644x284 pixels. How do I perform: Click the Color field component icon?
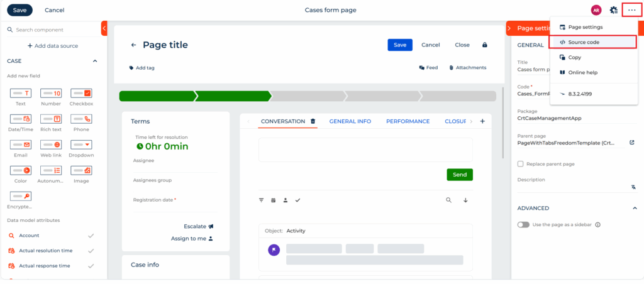point(21,170)
